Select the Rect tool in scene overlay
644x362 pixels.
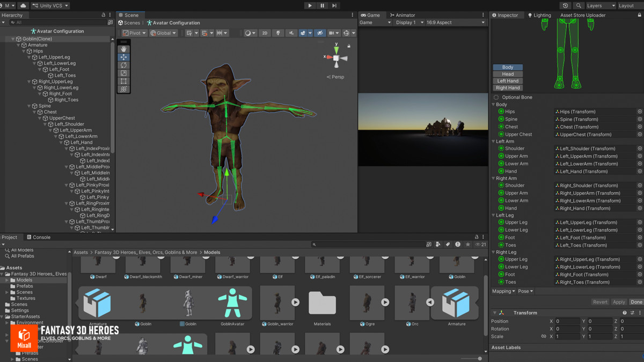pyautogui.click(x=123, y=81)
